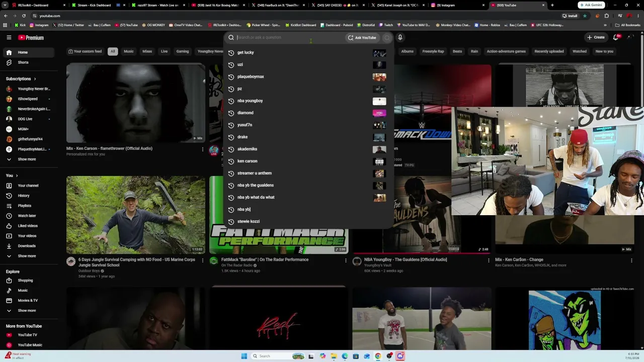Select the Your custom feed chip
The height and width of the screenshot is (362, 644).
[85, 51]
